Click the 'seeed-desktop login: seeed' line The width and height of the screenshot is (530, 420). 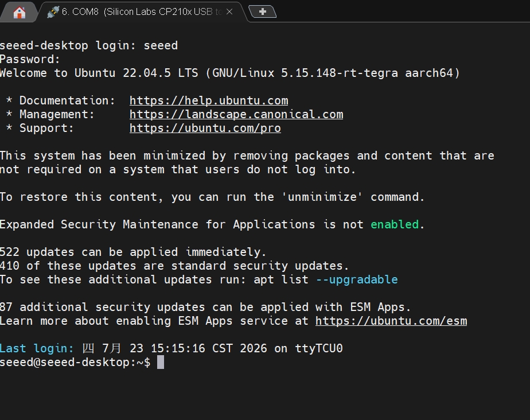pyautogui.click(x=88, y=46)
